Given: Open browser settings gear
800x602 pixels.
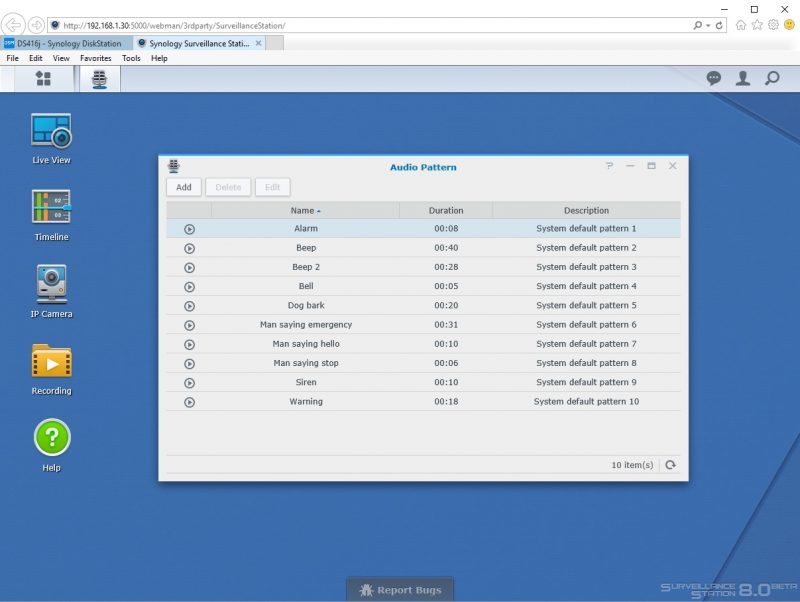Looking at the screenshot, I should point(773,25).
